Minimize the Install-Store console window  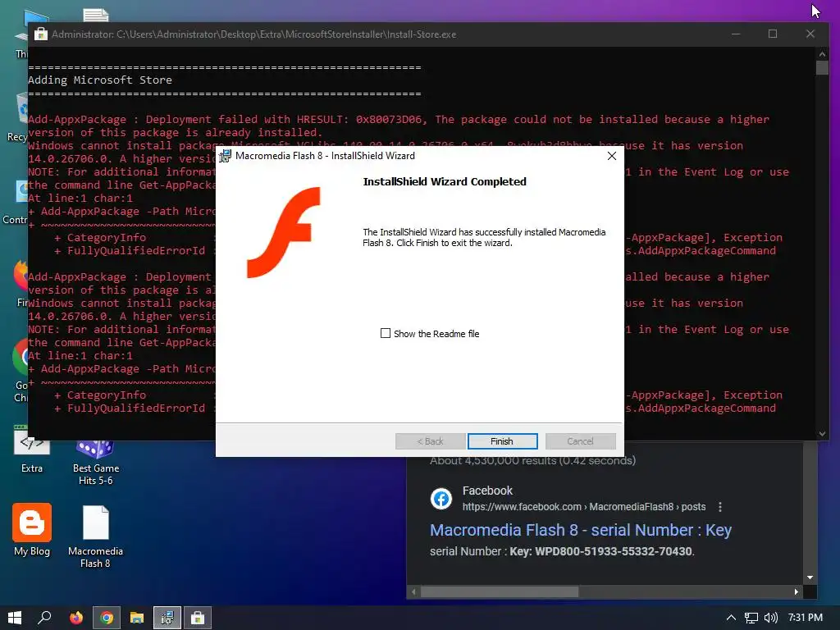pyautogui.click(x=736, y=34)
